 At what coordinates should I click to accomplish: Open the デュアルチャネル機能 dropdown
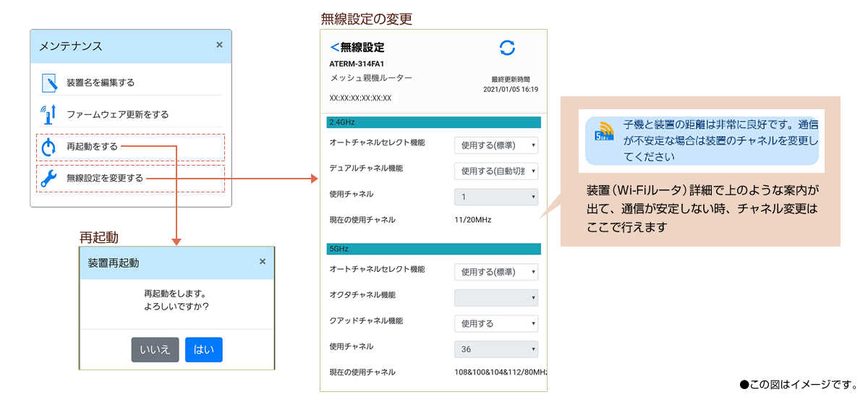coord(496,171)
